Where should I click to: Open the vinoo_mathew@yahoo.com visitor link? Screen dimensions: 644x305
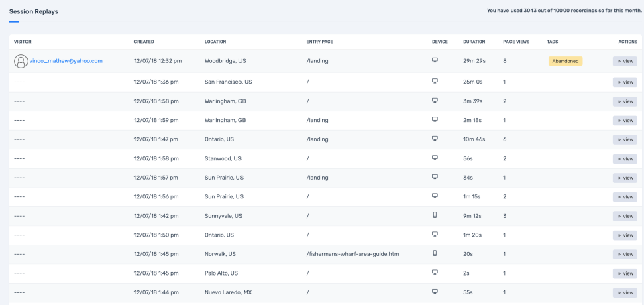point(66,61)
